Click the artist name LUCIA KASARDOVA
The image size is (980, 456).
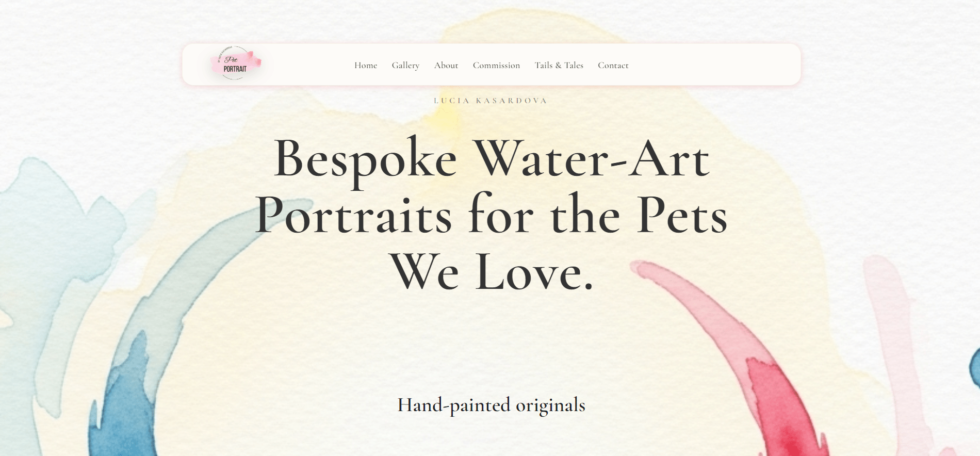point(490,100)
